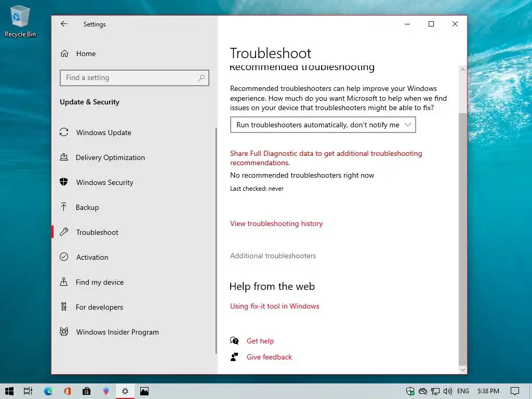532x399 pixels.
Task: Launch Microsoft Edge from taskbar
Action: [x=48, y=391]
